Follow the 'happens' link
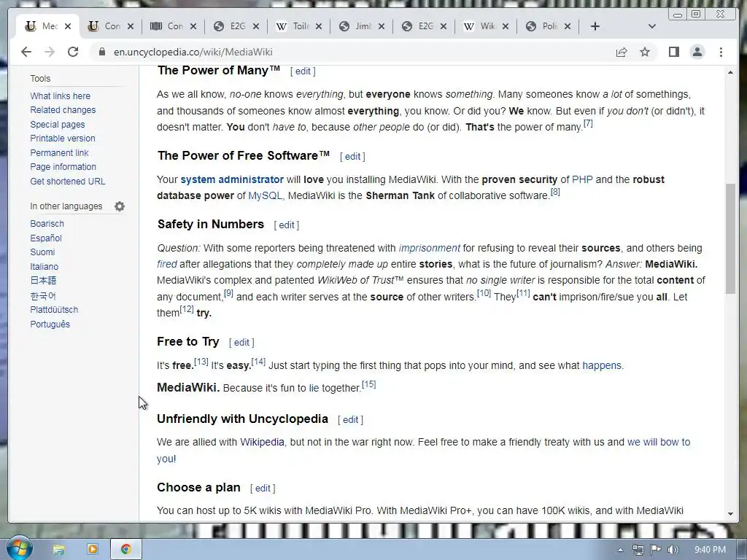This screenshot has height=560, width=747. (602, 366)
